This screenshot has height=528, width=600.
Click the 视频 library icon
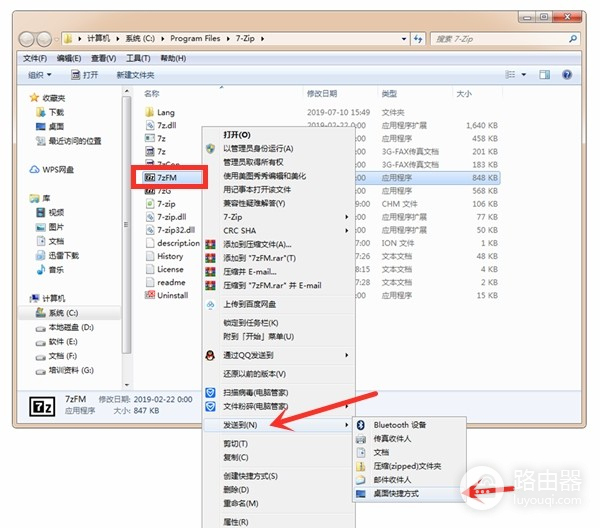coord(41,212)
